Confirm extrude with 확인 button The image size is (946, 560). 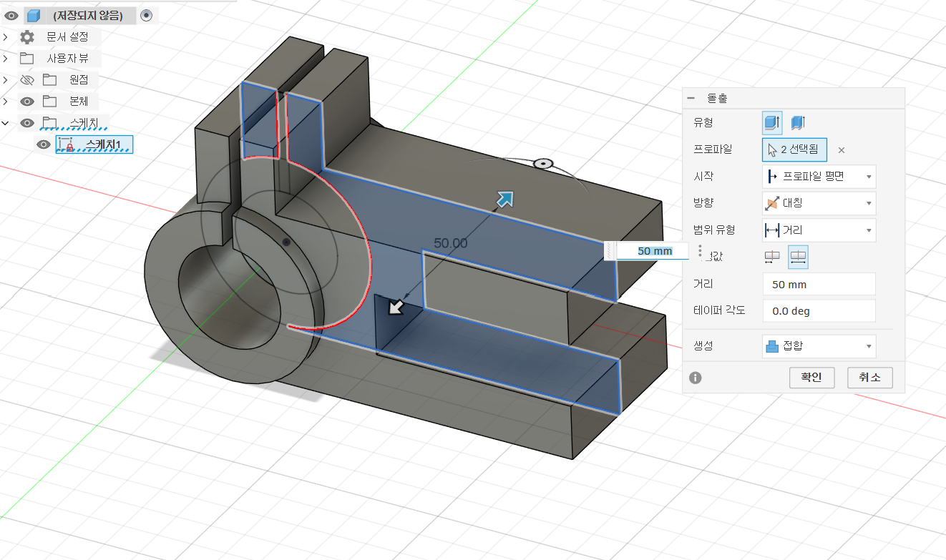click(x=812, y=378)
